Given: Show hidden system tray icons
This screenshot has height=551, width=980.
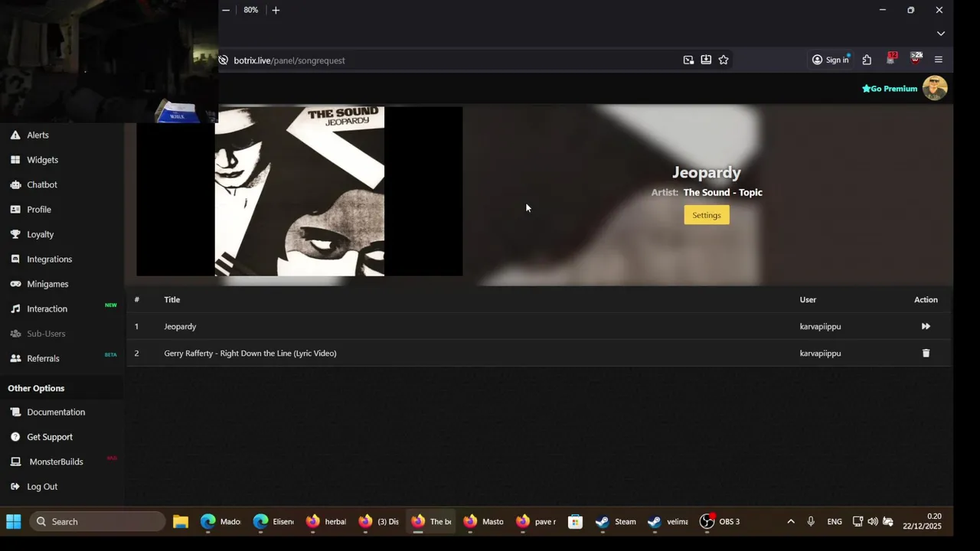Looking at the screenshot, I should (791, 522).
